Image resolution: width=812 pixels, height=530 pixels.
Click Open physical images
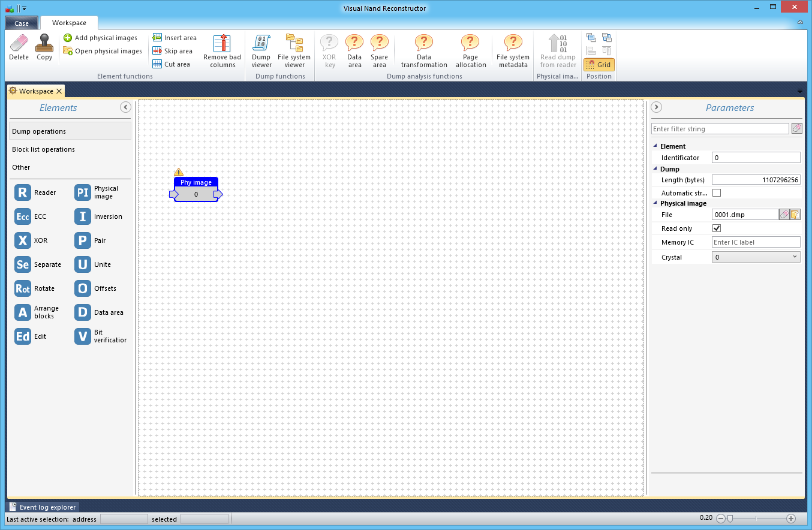click(103, 51)
